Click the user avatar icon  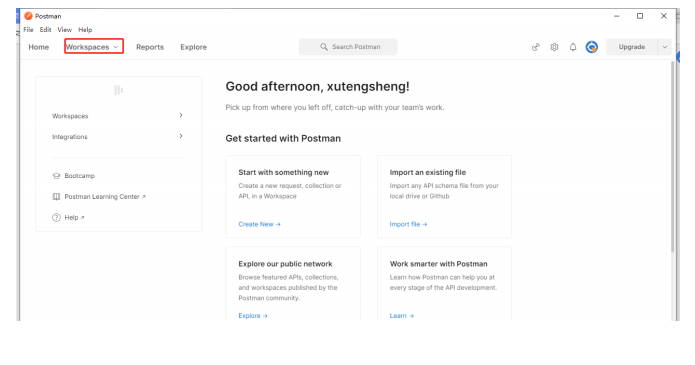click(592, 47)
